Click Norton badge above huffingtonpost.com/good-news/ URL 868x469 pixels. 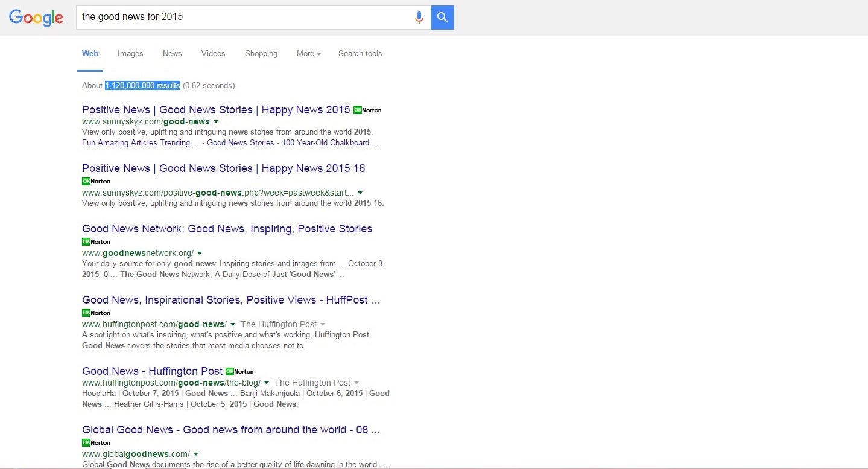(96, 313)
